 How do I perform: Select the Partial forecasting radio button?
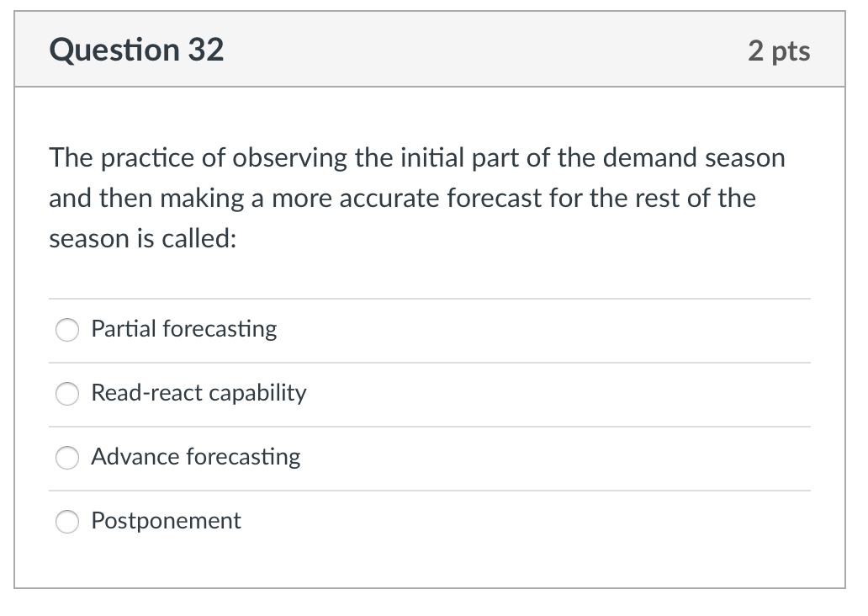(67, 330)
